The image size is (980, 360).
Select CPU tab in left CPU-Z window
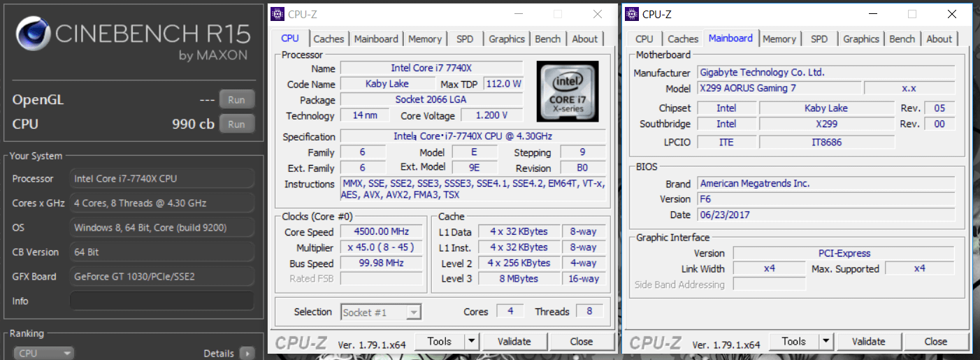(x=289, y=38)
